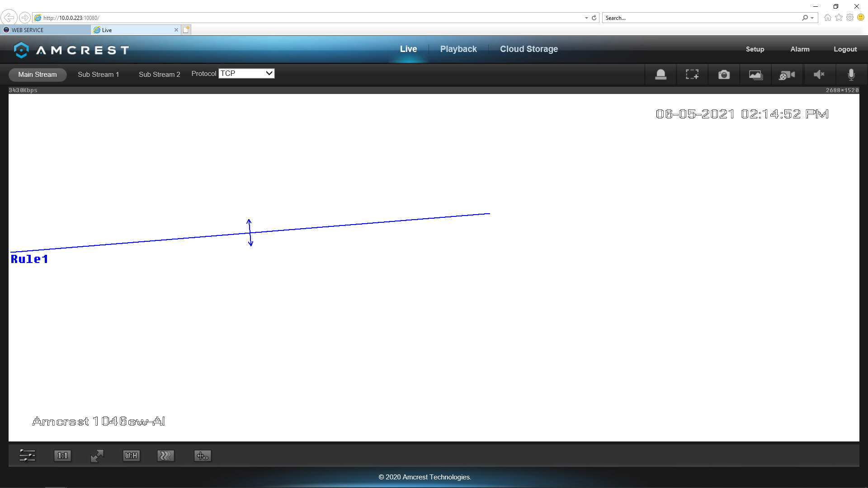Toggle the rule overlay display icon
Viewport: 868px width, 488px height.
(x=203, y=455)
